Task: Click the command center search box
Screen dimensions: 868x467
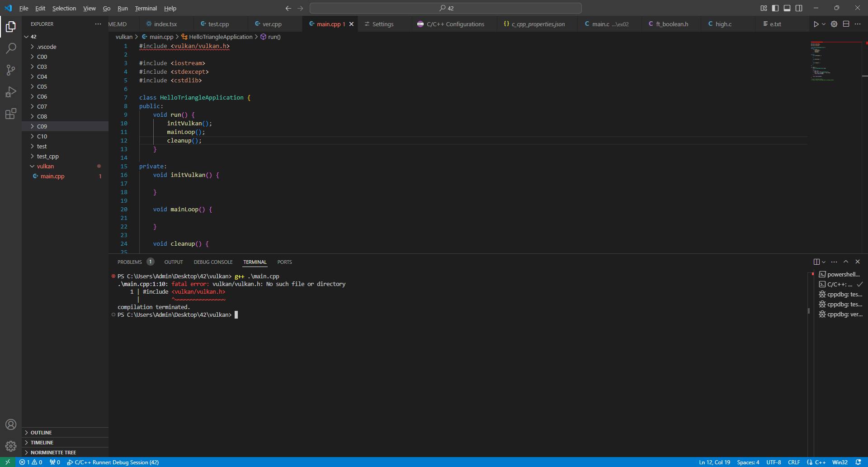Action: [445, 8]
